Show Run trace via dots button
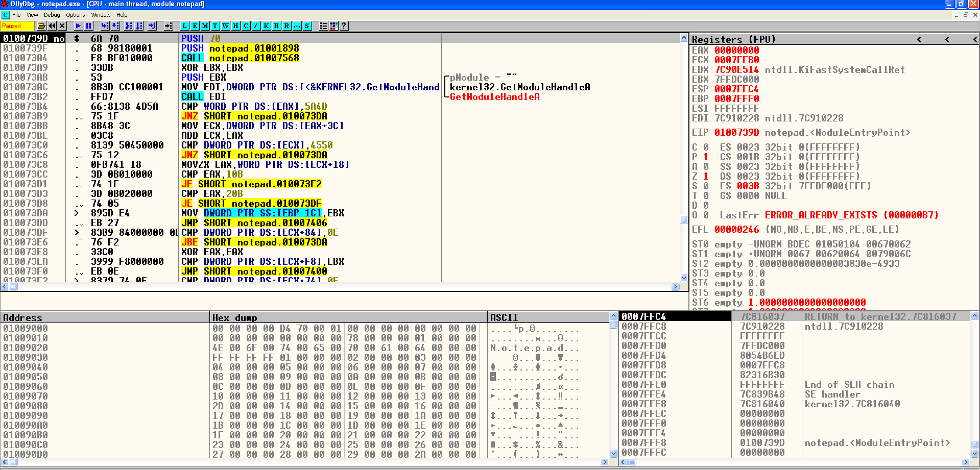 [x=297, y=26]
